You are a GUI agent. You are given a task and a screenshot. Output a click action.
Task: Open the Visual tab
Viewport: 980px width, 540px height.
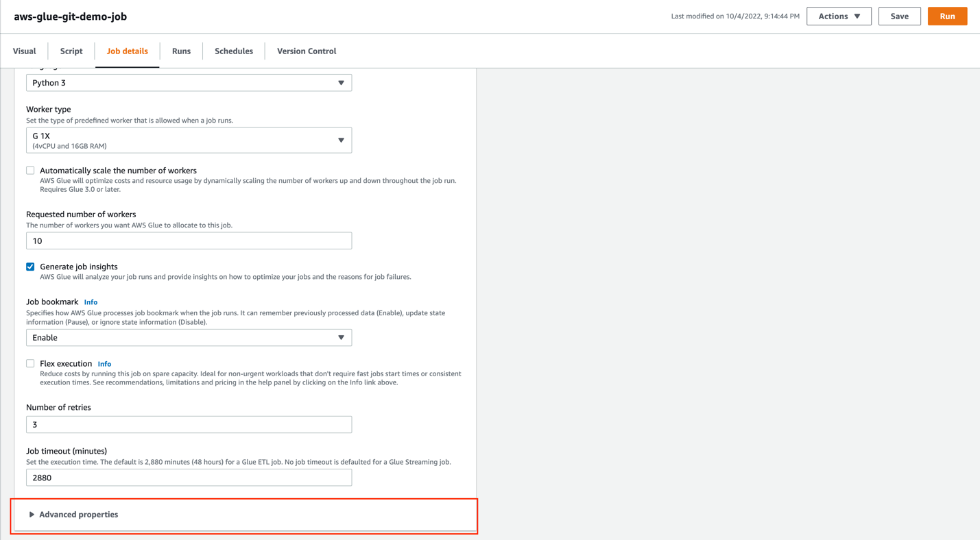(25, 51)
